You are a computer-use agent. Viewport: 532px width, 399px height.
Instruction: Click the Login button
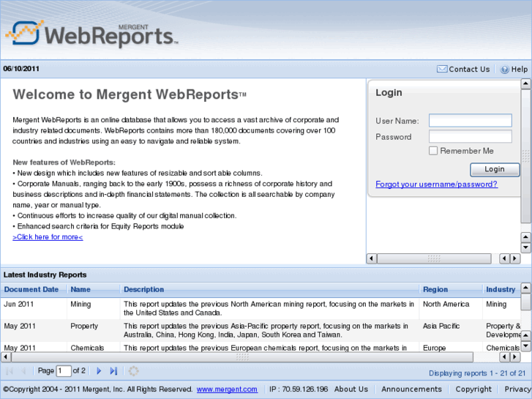(495, 169)
